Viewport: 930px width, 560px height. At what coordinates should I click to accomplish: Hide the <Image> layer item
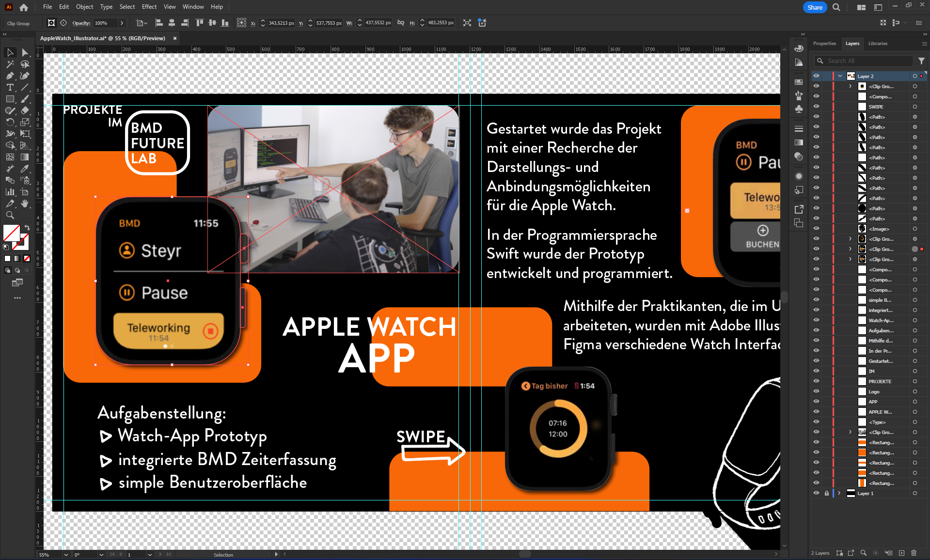(x=817, y=229)
